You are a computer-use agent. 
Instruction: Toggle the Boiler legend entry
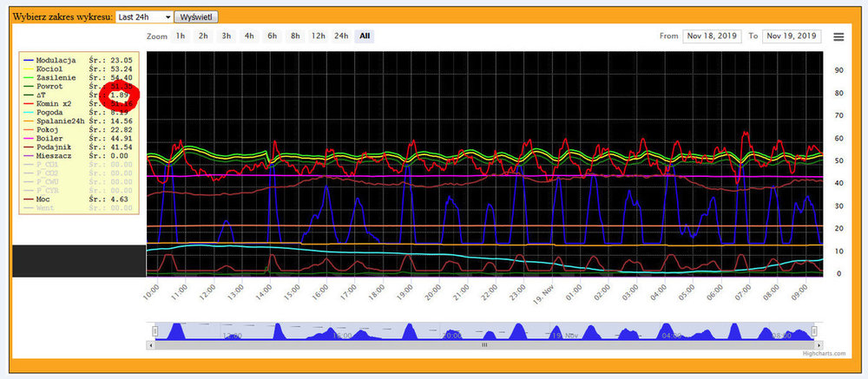[50, 138]
